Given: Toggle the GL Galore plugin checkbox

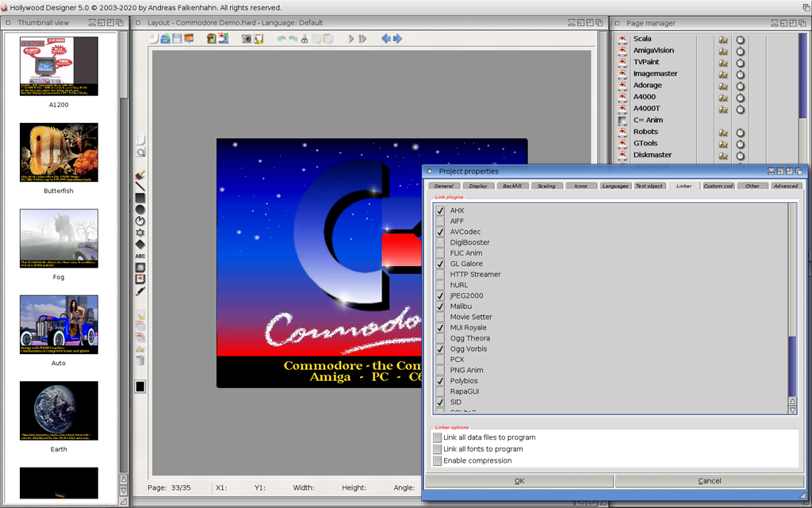Looking at the screenshot, I should 440,264.
